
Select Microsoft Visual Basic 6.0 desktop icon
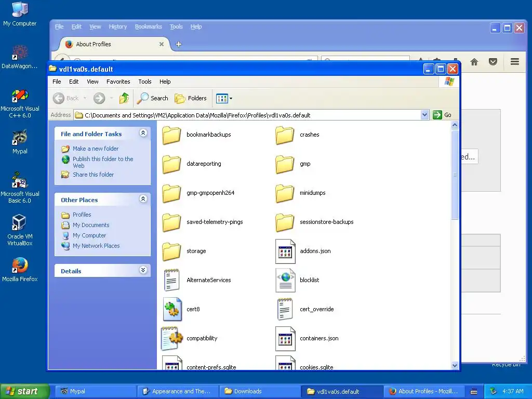[20, 188]
